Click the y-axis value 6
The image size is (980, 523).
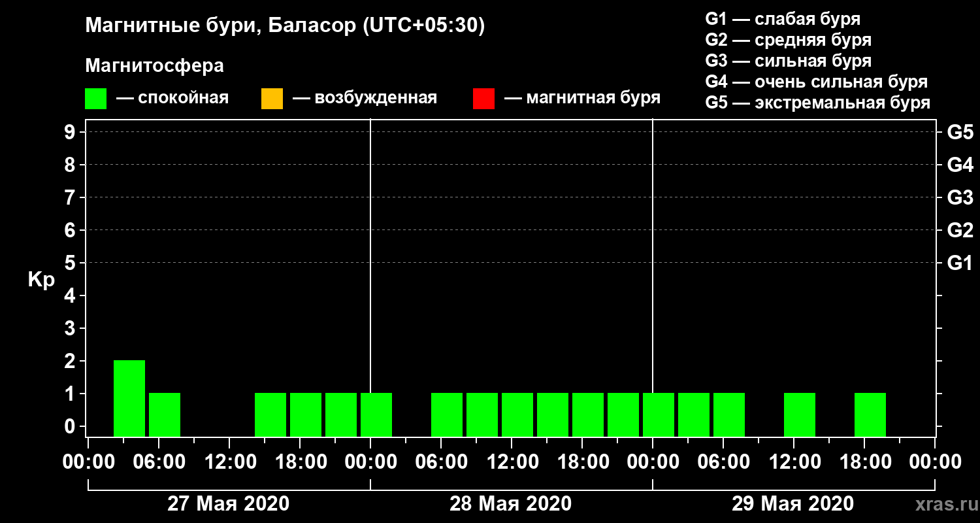[71, 230]
